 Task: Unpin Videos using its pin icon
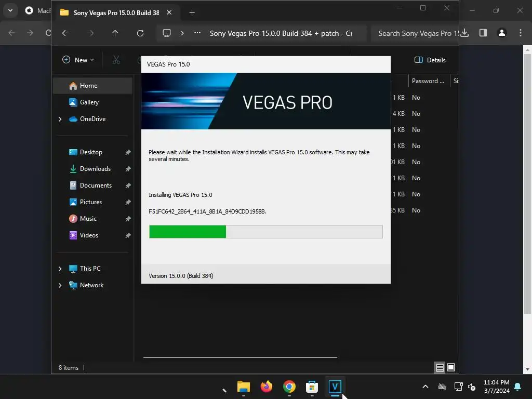(128, 235)
